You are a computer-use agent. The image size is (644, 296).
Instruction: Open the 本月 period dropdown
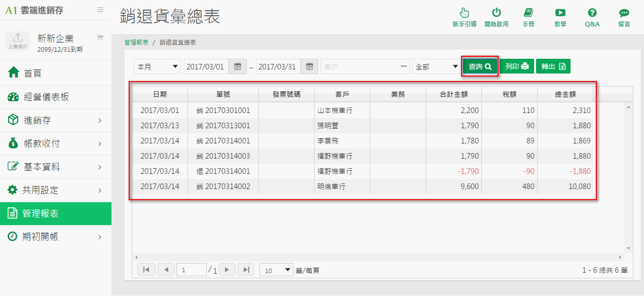(158, 66)
